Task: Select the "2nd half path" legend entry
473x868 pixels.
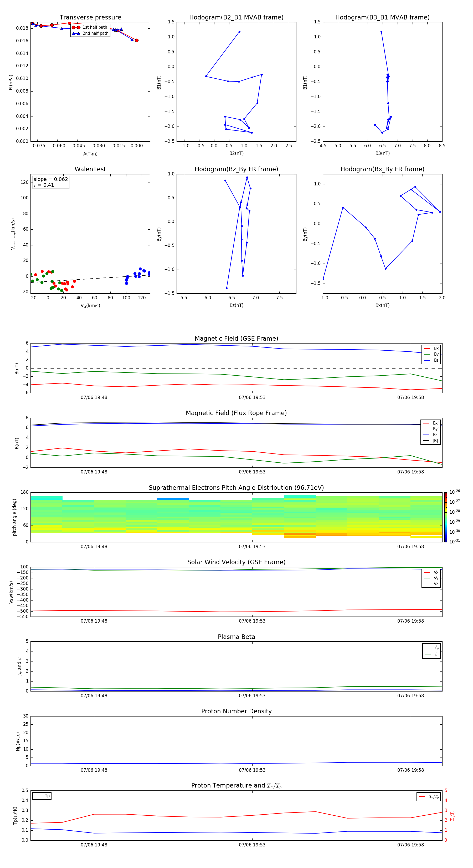Action: pos(90,33)
